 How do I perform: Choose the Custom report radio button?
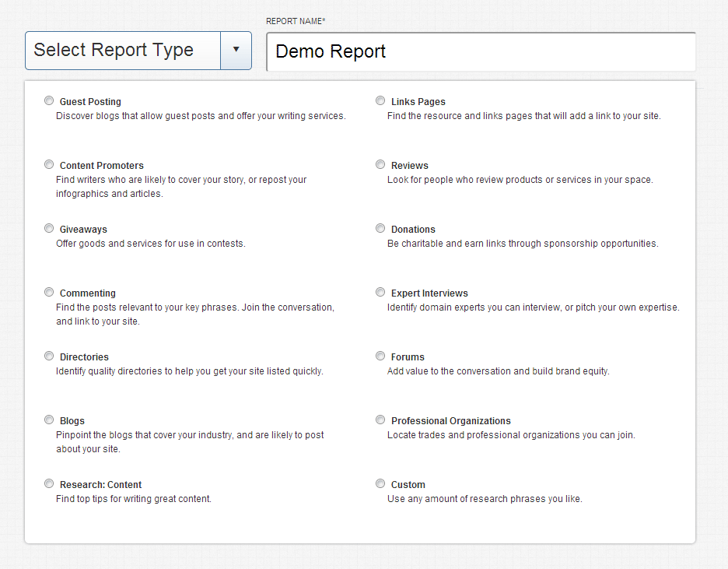pos(380,484)
